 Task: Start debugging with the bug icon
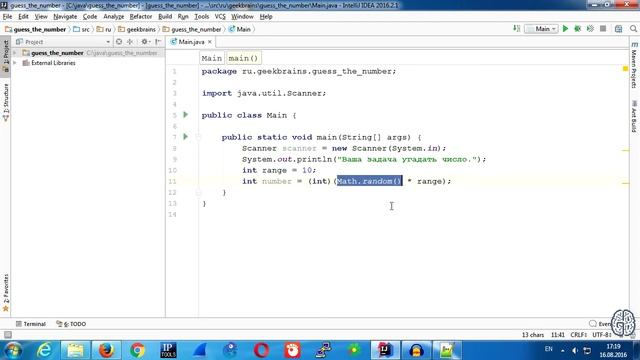[x=578, y=29]
